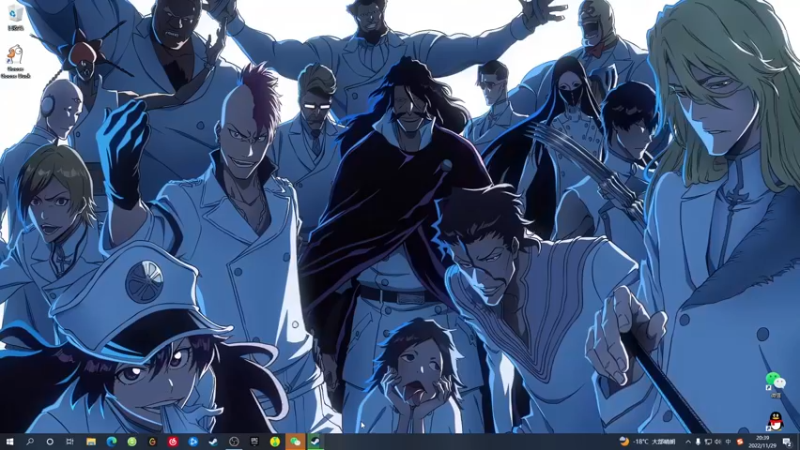This screenshot has height=450, width=800.
Task: Open the clock showing 2022/11/29
Action: click(763, 442)
